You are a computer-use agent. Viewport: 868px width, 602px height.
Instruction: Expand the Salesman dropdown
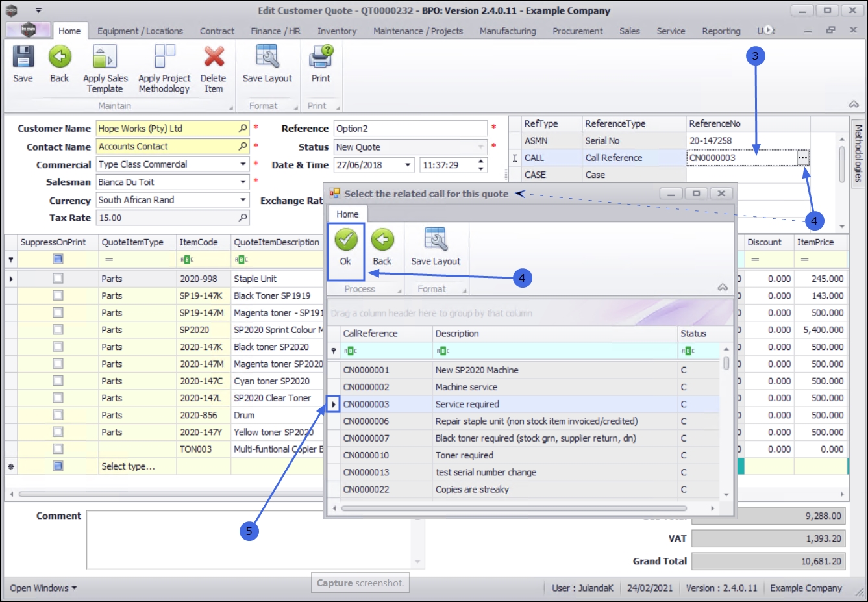point(243,182)
